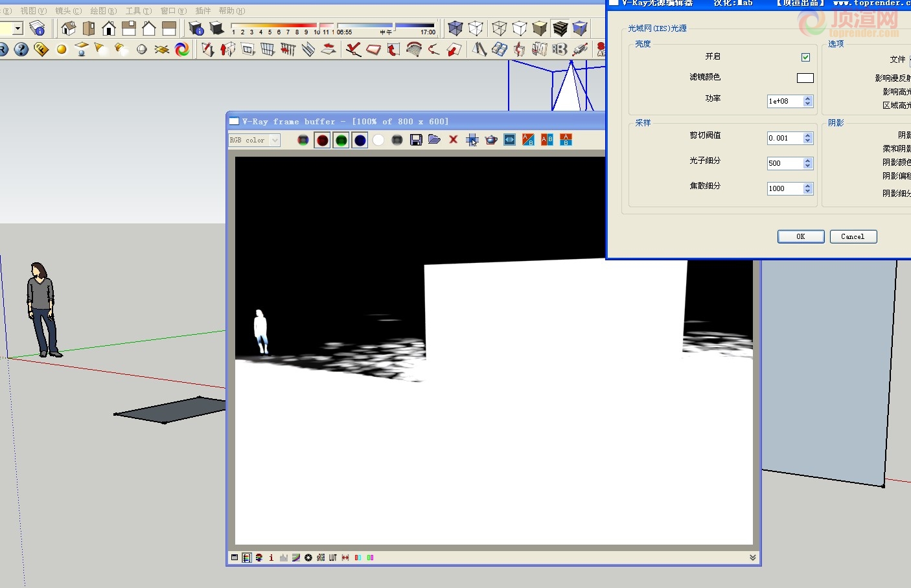
Task: Click the yellow sphere V-Ray light icon
Action: tap(62, 49)
